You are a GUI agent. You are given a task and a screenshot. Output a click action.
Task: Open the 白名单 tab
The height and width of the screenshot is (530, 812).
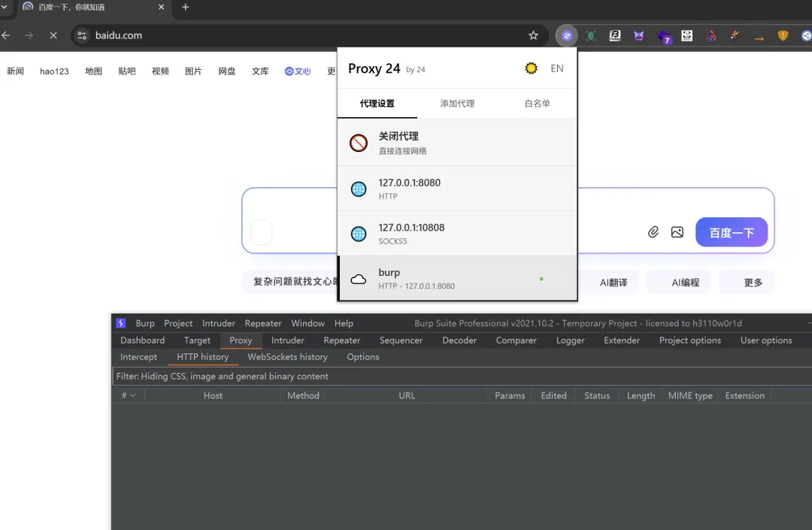coord(538,104)
